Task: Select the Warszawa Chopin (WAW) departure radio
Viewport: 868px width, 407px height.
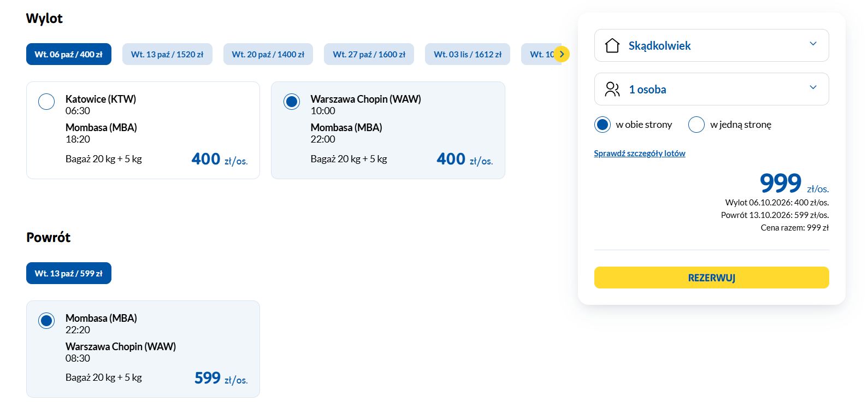Action: click(x=292, y=102)
